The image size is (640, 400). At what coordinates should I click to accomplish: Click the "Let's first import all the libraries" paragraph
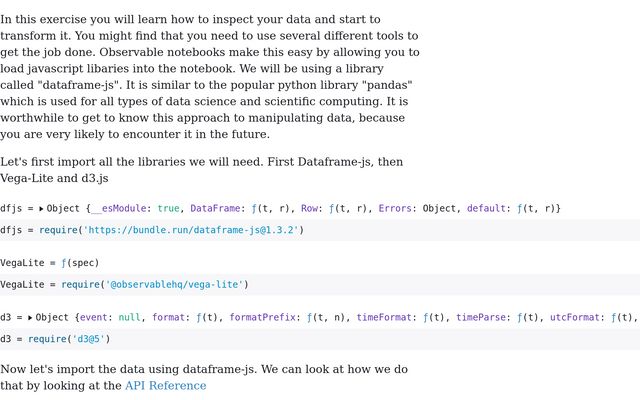pyautogui.click(x=202, y=170)
